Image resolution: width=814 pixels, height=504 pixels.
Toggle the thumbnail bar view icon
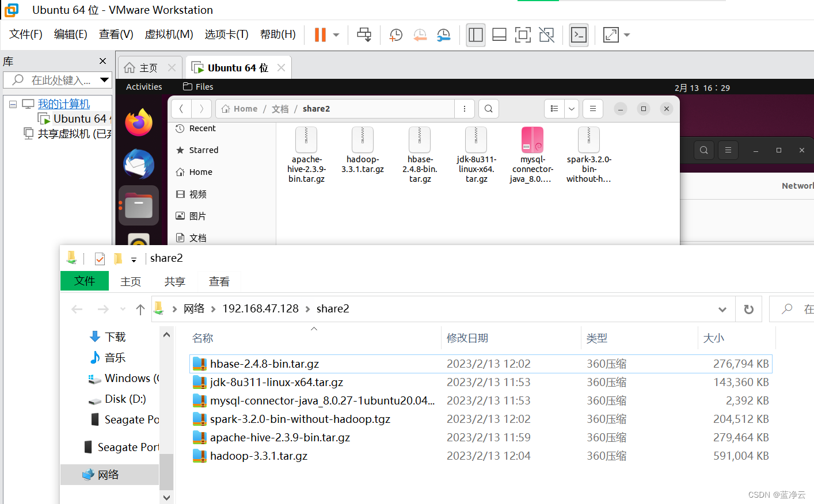pyautogui.click(x=499, y=35)
